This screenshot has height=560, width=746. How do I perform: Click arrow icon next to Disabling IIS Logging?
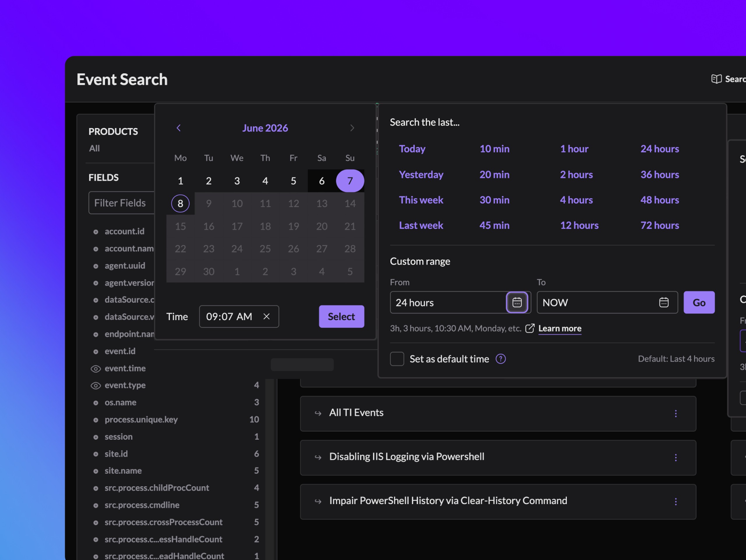[x=318, y=457]
